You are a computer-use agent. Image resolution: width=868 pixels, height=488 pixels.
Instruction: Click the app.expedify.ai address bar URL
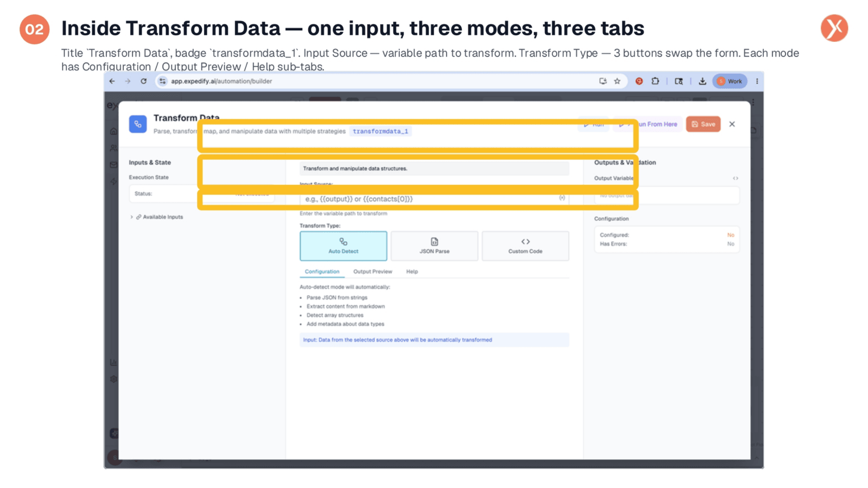[221, 81]
